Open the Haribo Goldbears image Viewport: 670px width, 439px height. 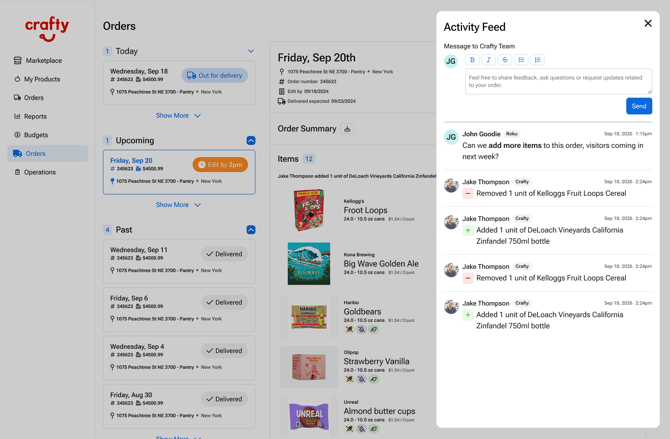[x=309, y=317]
